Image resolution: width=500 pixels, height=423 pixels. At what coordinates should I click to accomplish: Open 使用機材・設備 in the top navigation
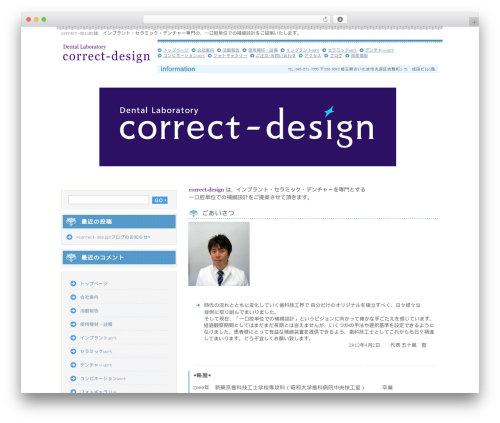click(263, 50)
